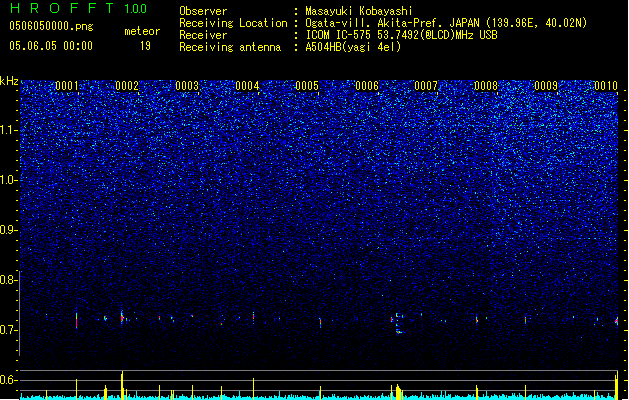This screenshot has width=629, height=400.
Task: Select antenna text A504HB(yagi 4el)
Action: click(x=353, y=47)
